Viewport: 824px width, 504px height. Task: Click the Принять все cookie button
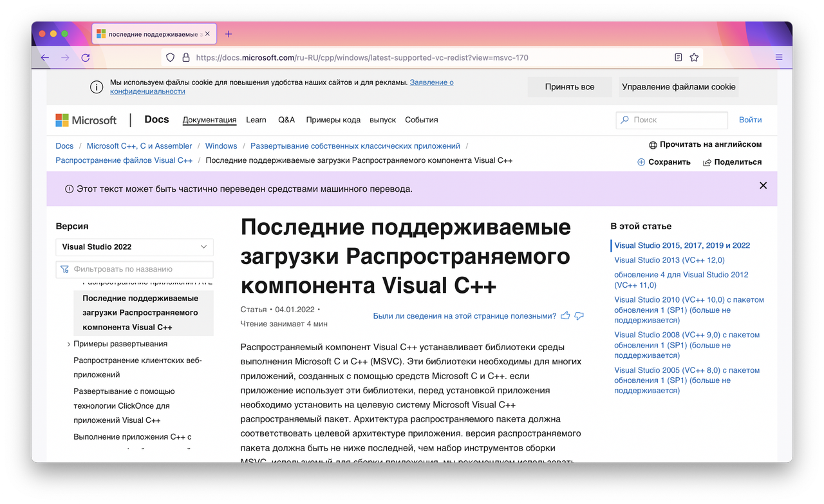[570, 87]
